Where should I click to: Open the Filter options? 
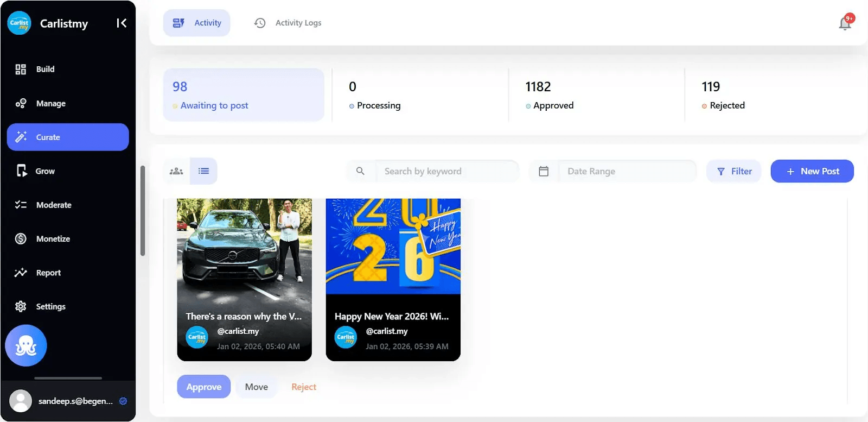734,171
